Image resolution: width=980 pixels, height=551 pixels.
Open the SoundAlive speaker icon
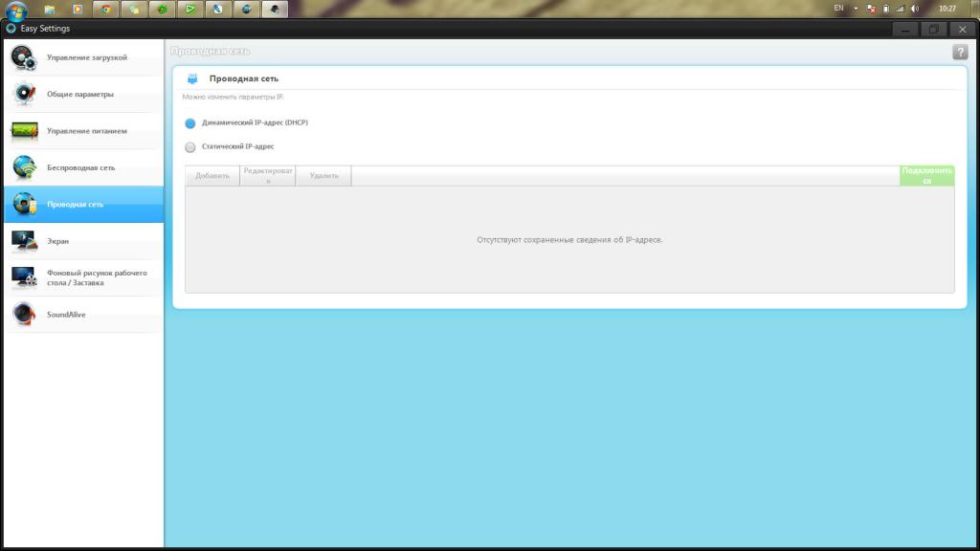click(24, 314)
